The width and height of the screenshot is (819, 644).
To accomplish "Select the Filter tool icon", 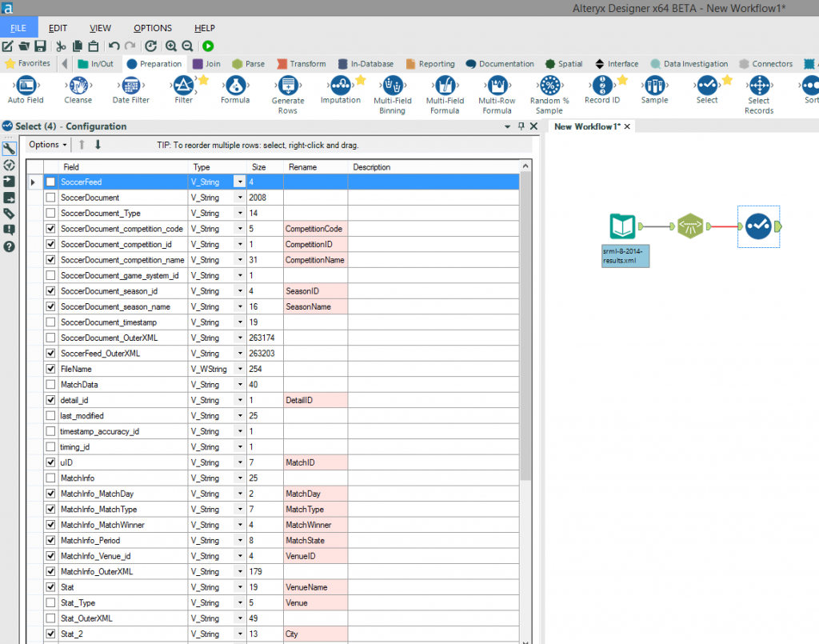I will pos(183,85).
